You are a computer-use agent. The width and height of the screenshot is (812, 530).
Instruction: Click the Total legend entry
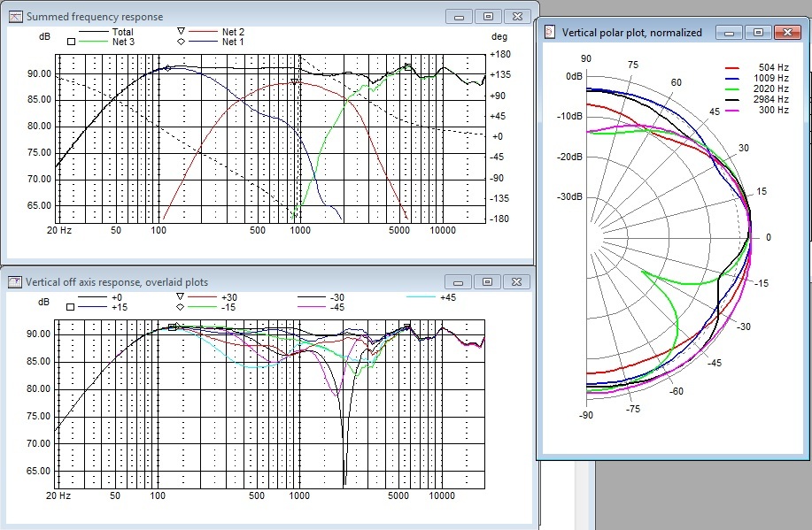[x=122, y=32]
